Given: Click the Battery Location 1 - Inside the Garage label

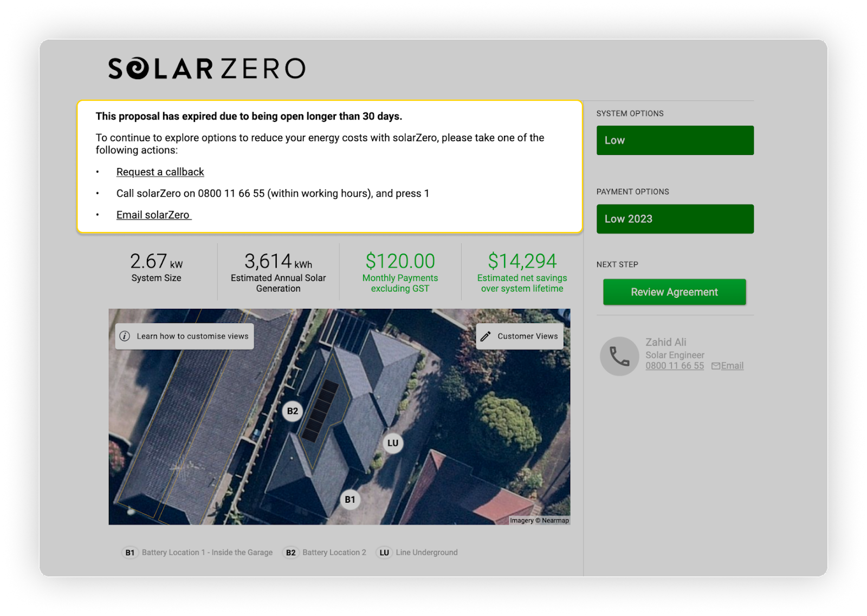Looking at the screenshot, I should tap(207, 553).
